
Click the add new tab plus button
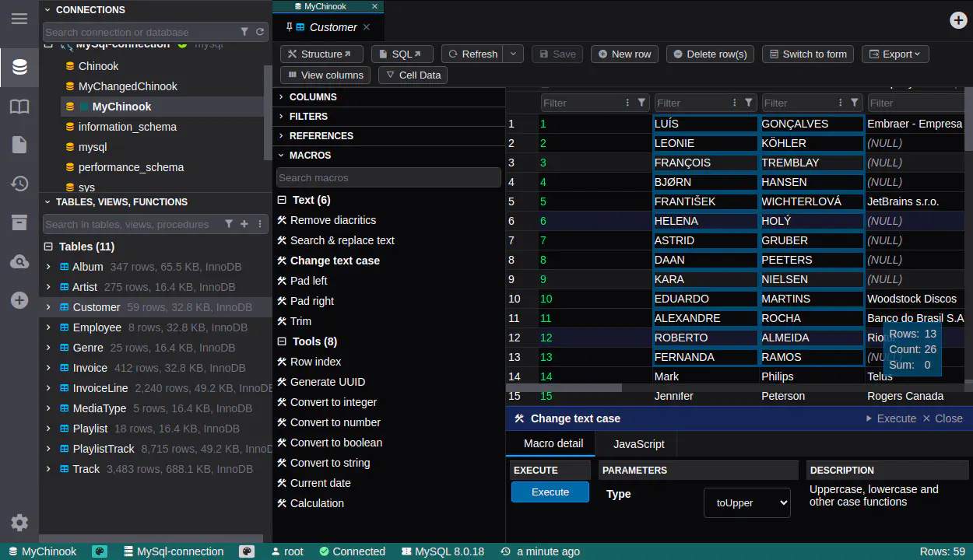click(x=958, y=20)
